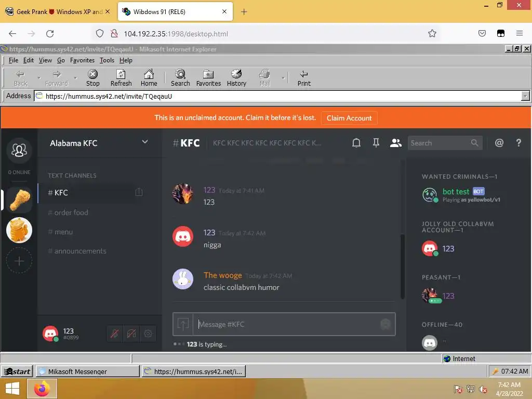Open Discord help question mark icon
The image size is (532, 399).
click(x=518, y=143)
